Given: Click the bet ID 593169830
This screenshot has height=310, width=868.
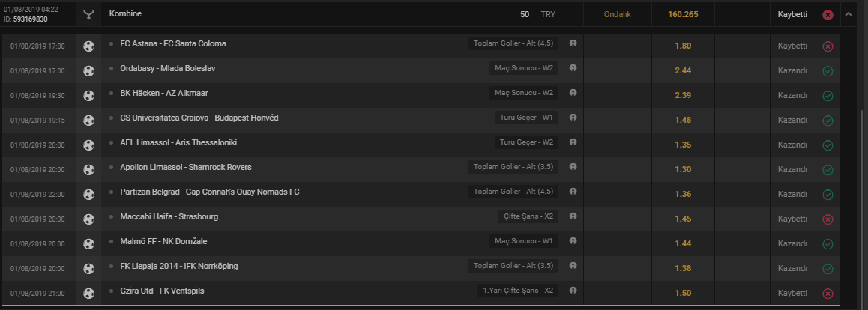Looking at the screenshot, I should 30,19.
